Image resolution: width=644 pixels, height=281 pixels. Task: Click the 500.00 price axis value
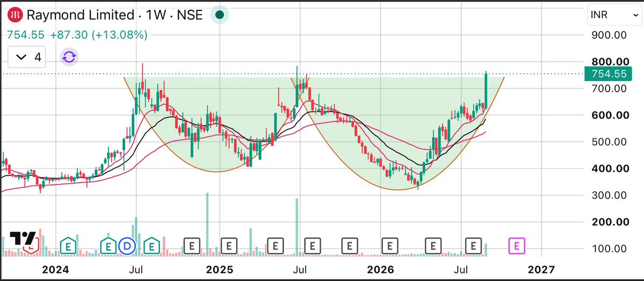[609, 142]
